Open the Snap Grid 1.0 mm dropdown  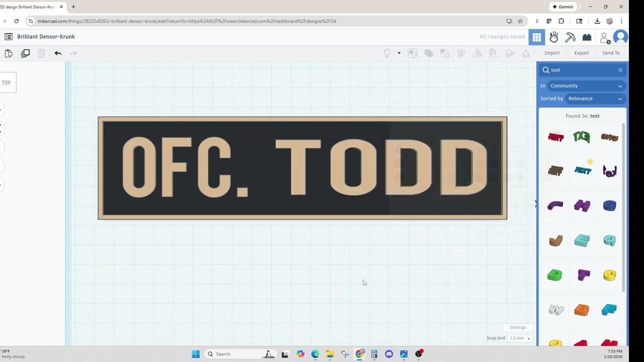[520, 338]
